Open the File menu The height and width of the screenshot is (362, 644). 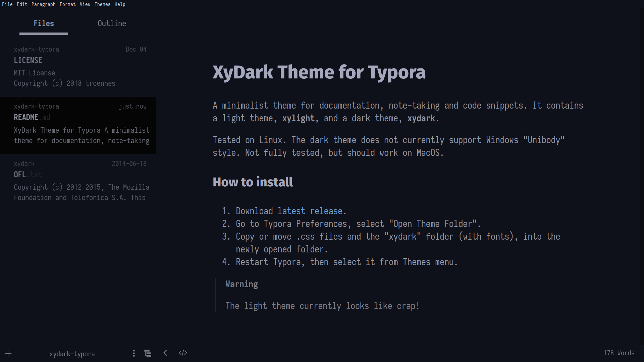click(7, 4)
